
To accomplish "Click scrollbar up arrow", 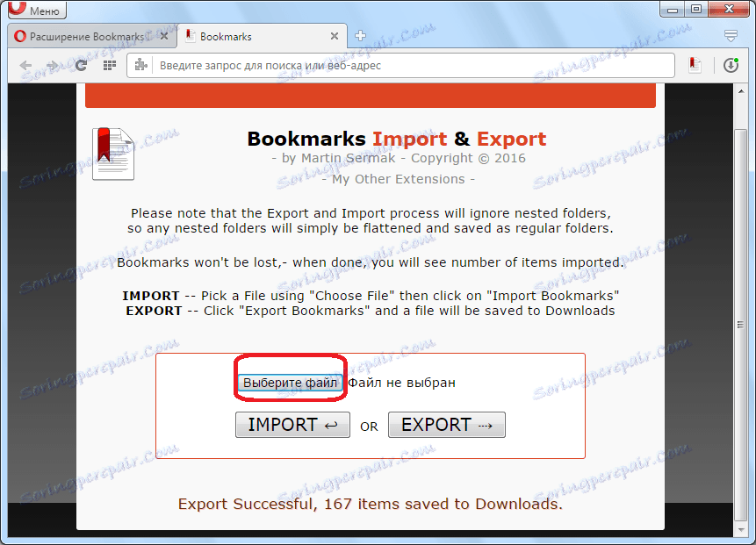I will tap(741, 91).
